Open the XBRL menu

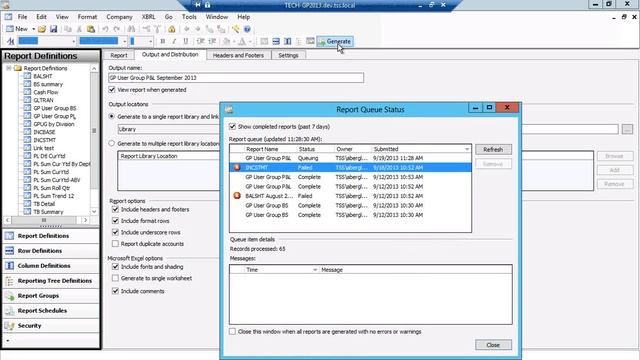148,17
